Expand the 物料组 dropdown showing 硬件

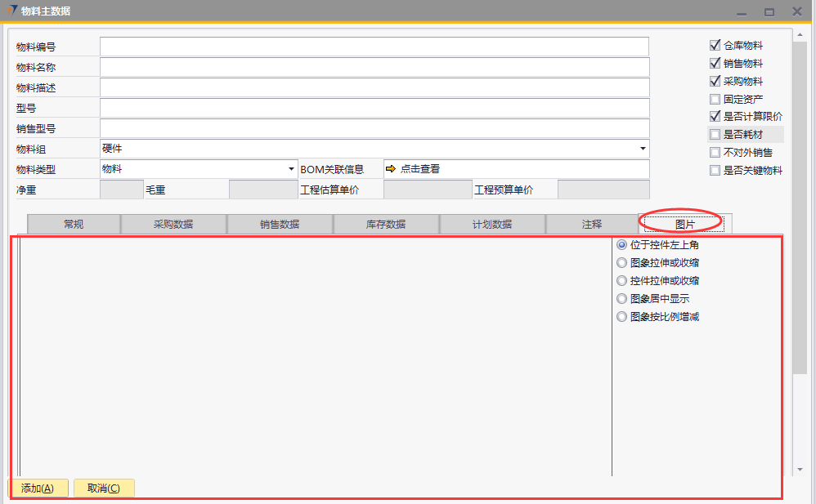coord(643,149)
